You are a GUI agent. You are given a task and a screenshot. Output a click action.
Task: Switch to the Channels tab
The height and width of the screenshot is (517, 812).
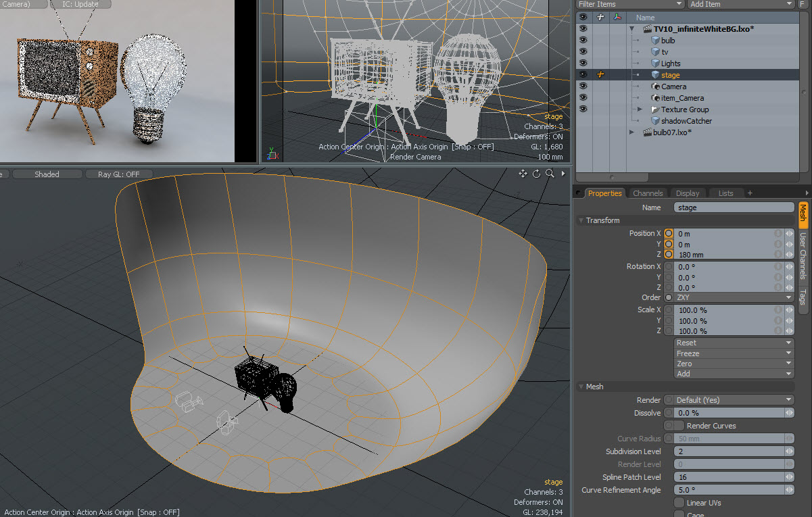(x=647, y=193)
